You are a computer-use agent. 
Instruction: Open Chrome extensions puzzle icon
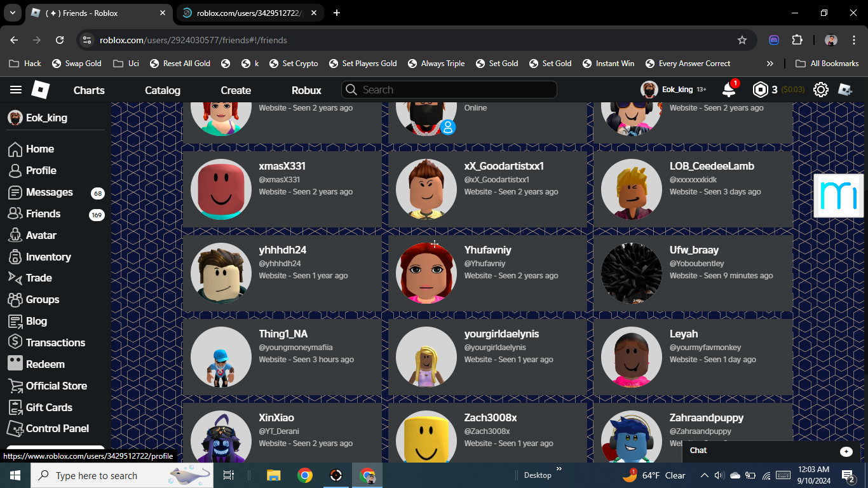coord(797,40)
